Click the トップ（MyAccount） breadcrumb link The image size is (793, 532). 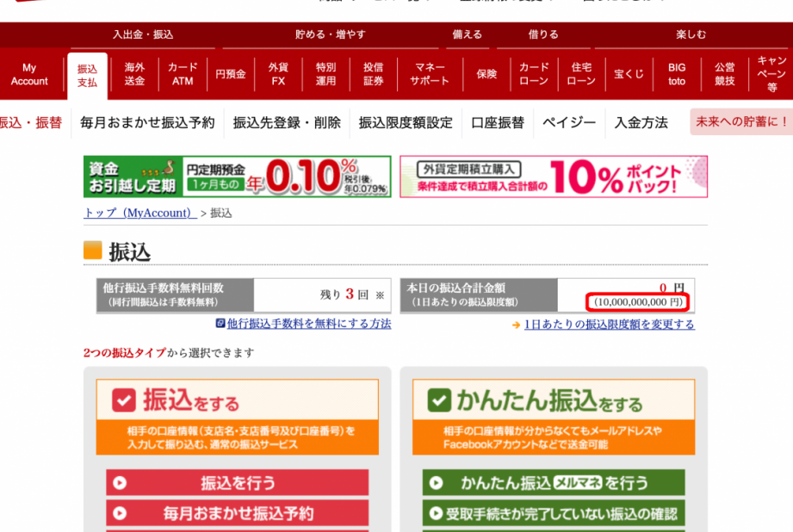(139, 213)
